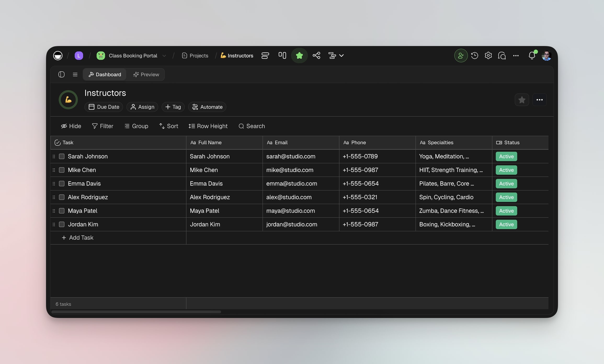
Task: Select Jordan Kim's row checkbox
Action: pos(62,224)
